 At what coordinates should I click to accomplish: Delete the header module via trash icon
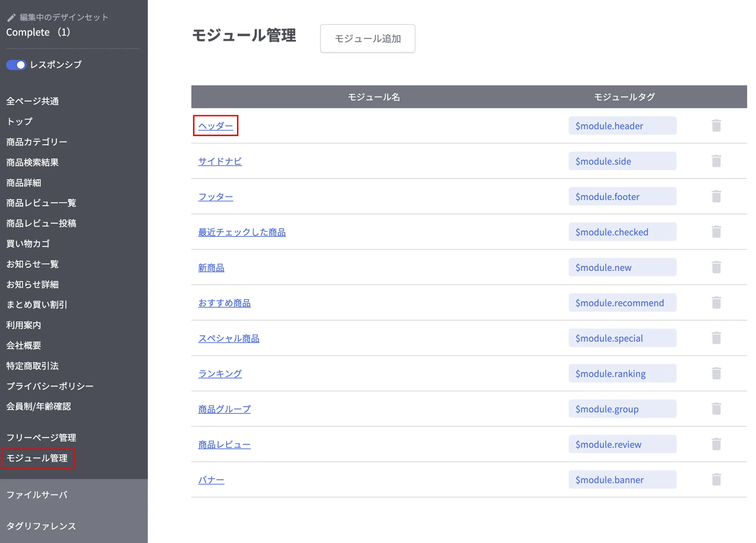[x=716, y=126]
